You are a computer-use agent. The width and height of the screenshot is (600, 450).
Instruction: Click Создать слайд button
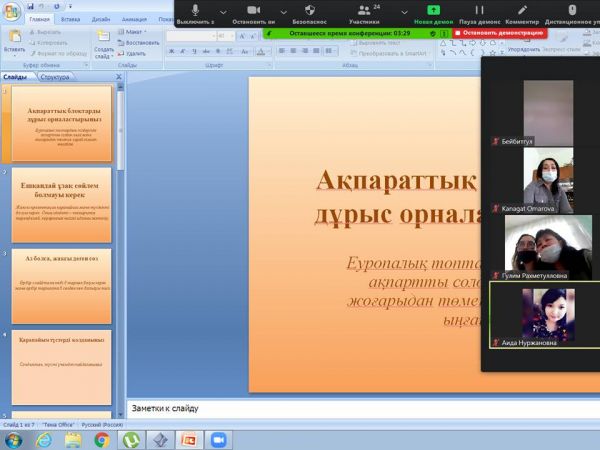pos(104,44)
